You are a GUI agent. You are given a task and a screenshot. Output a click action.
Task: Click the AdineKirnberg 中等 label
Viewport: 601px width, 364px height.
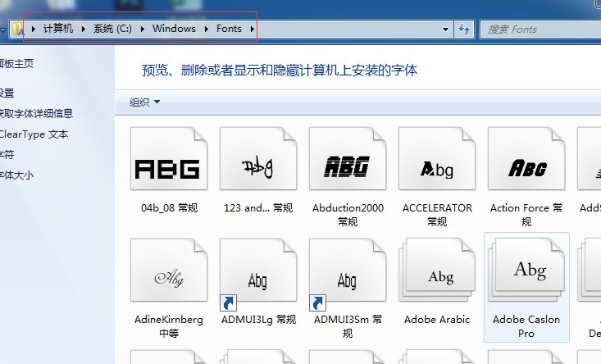tap(169, 326)
